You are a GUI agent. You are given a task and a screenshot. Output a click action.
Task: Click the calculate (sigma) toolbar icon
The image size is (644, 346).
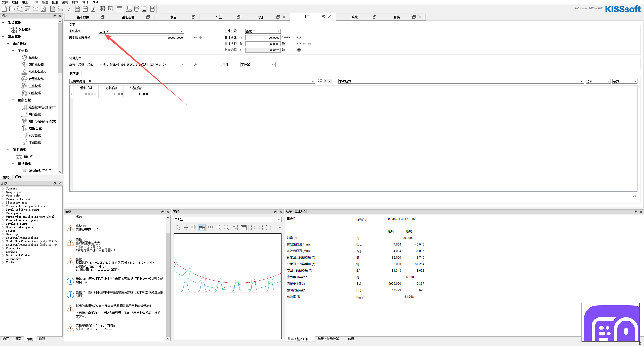[70, 9]
